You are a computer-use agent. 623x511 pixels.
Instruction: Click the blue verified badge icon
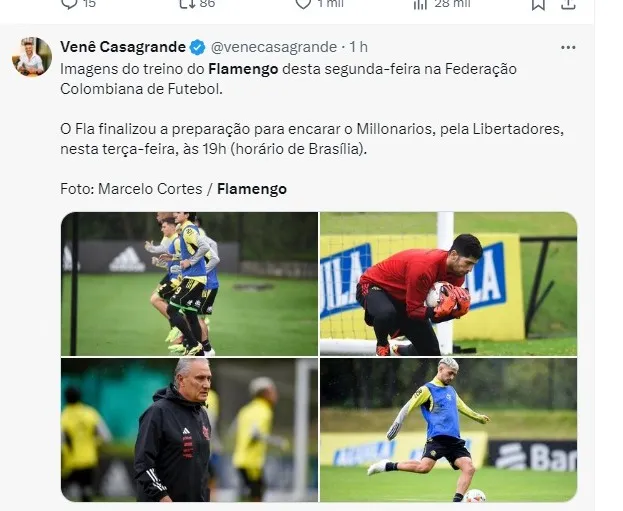[197, 47]
